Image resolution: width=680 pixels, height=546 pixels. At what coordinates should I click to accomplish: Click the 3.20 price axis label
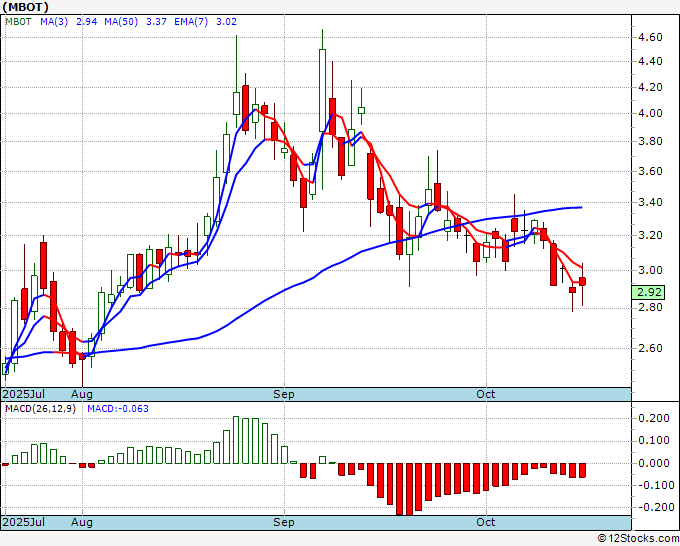[650, 235]
